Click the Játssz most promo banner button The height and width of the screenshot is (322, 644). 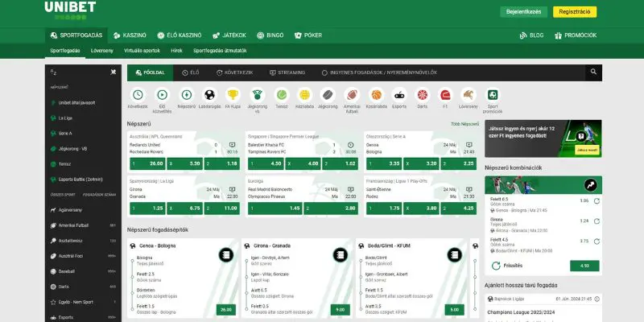[586, 150]
